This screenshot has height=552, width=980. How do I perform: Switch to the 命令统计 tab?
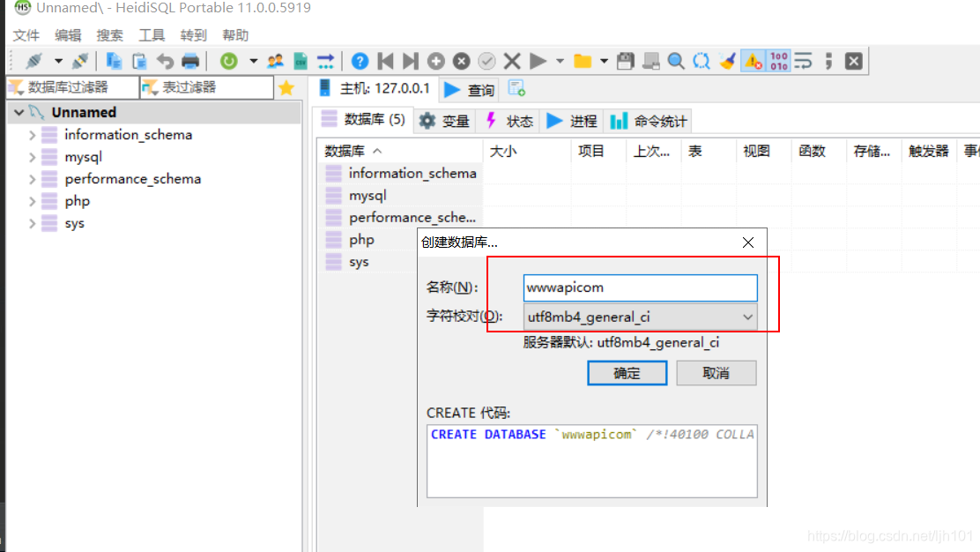pyautogui.click(x=650, y=121)
